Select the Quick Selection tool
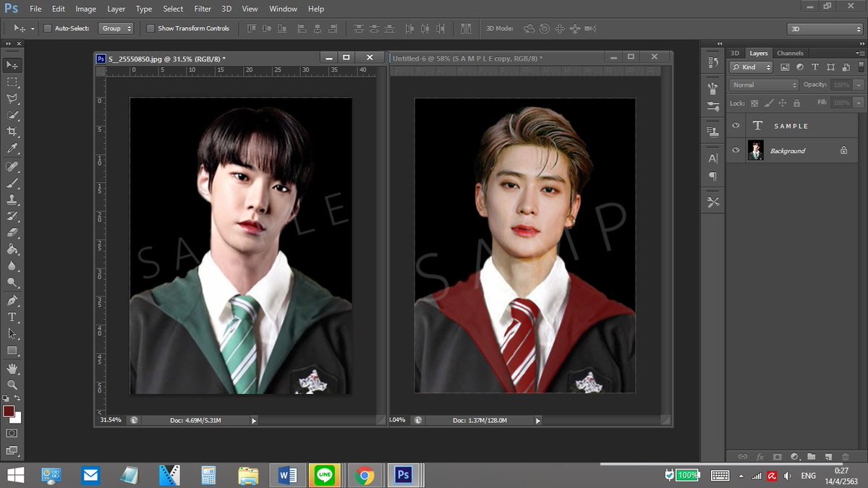 pos(12,115)
